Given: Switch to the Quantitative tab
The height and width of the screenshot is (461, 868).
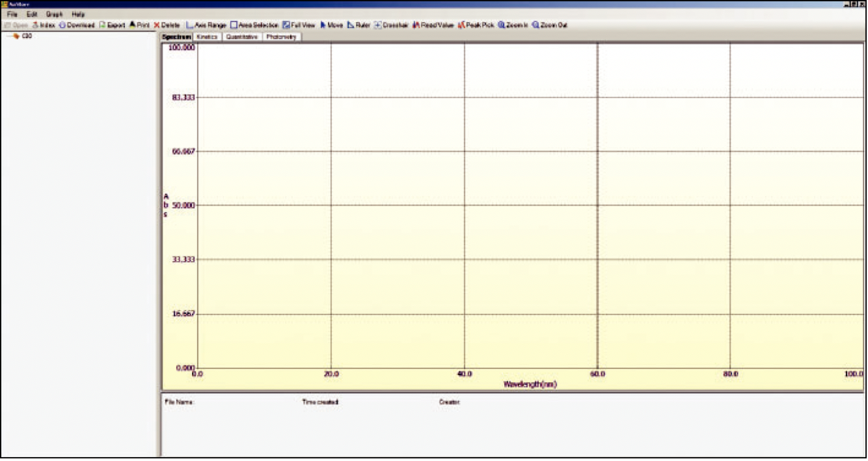Looking at the screenshot, I should (x=242, y=37).
